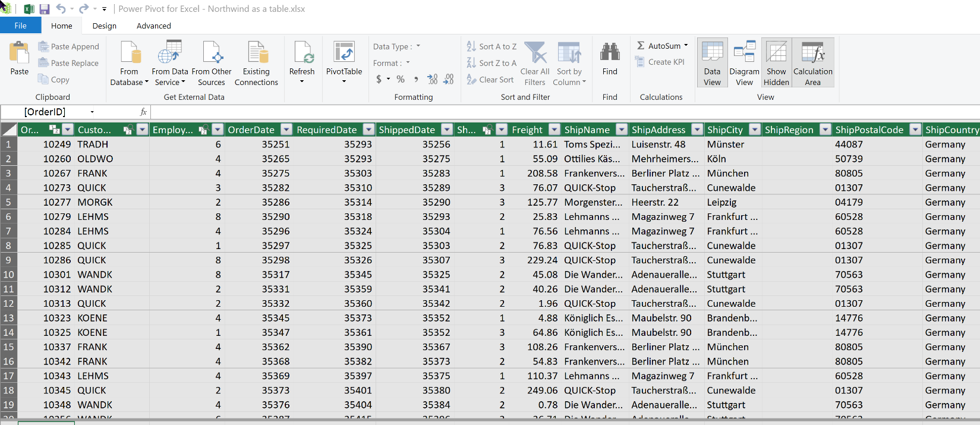Switch to the Home tab
The height and width of the screenshot is (425, 980).
[x=62, y=26]
